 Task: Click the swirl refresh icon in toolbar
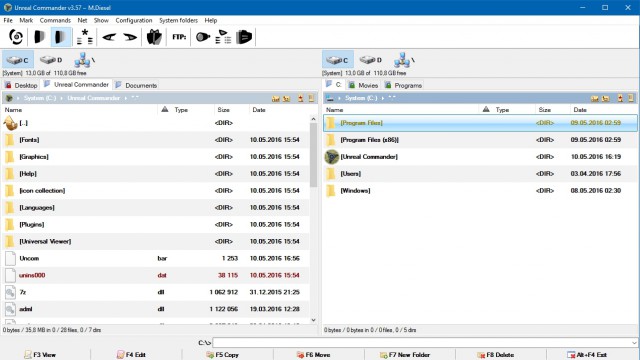click(16, 37)
